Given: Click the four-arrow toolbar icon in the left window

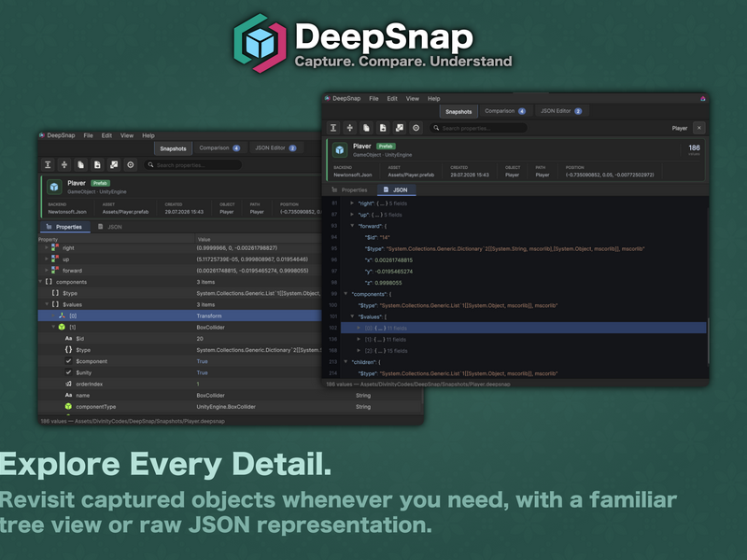Looking at the screenshot, I should (64, 165).
